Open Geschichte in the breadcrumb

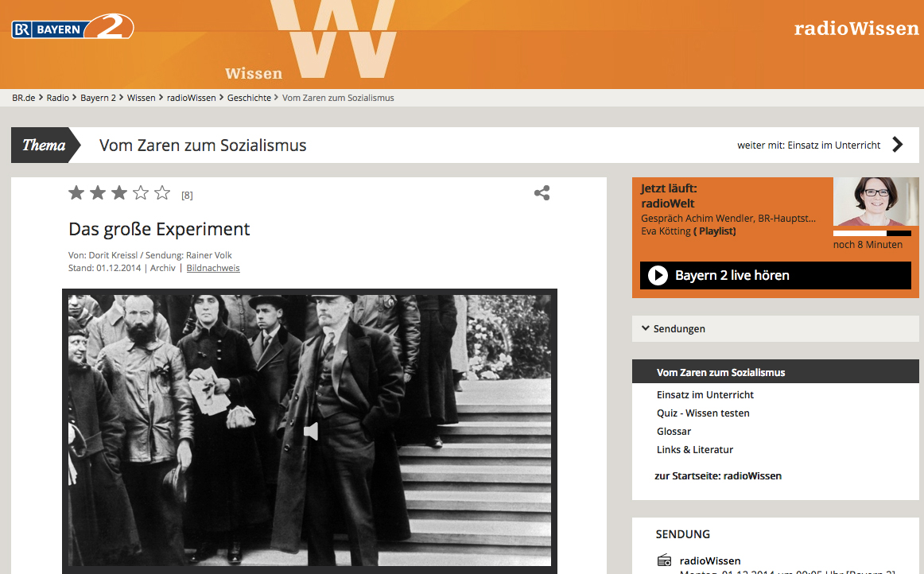pyautogui.click(x=249, y=98)
